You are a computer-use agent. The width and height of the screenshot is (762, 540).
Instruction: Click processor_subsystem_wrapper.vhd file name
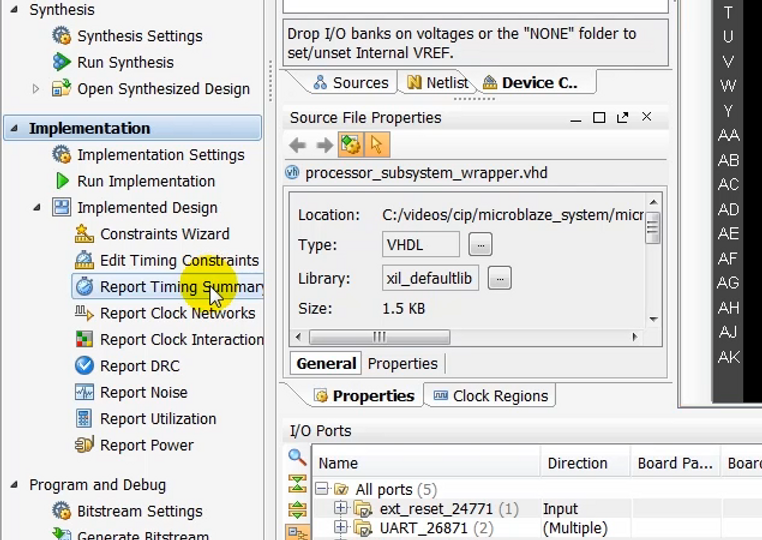(426, 173)
